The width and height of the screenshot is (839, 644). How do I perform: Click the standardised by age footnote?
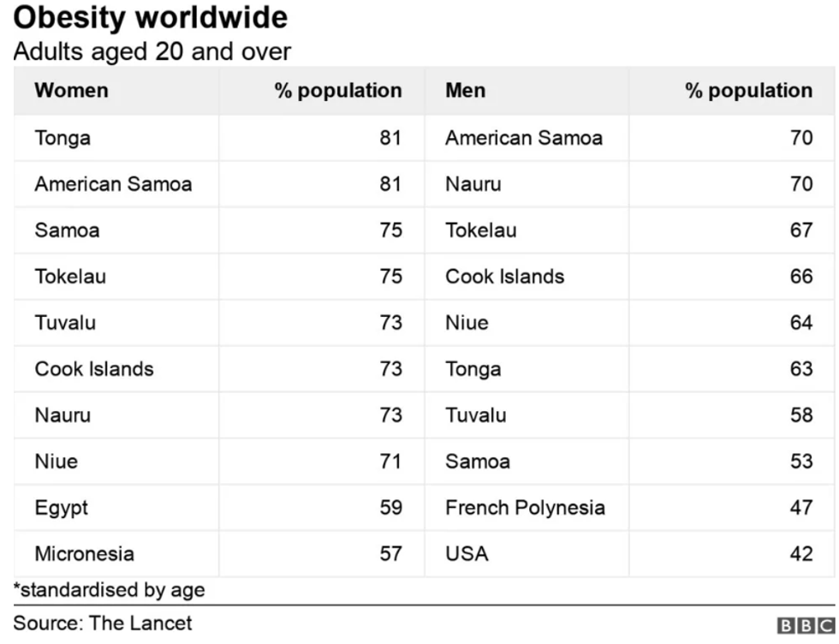(x=109, y=590)
